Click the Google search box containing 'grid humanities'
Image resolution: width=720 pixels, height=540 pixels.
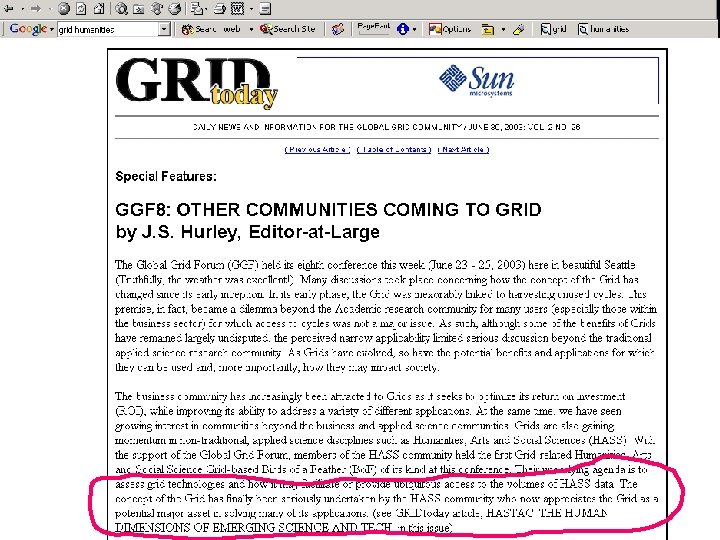[107, 29]
